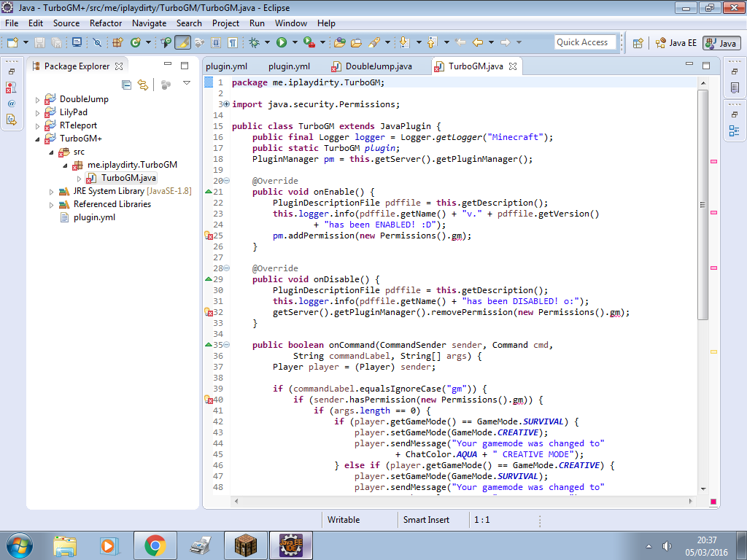Click the New wizard toolbar icon
Image resolution: width=747 pixels, height=560 pixels.
(13, 43)
